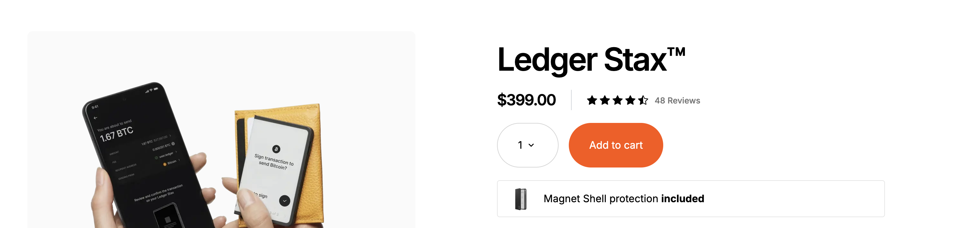This screenshot has width=980, height=228.
Task: Click the back arrow on the phone screen
Action: 95,118
